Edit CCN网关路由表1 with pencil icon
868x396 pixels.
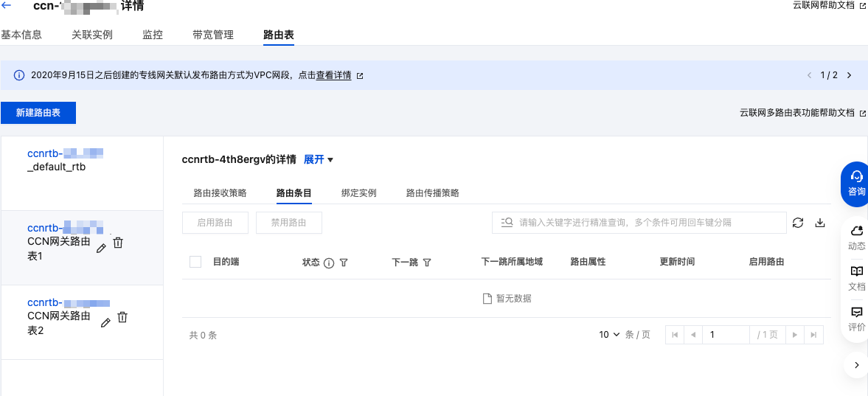coord(102,249)
